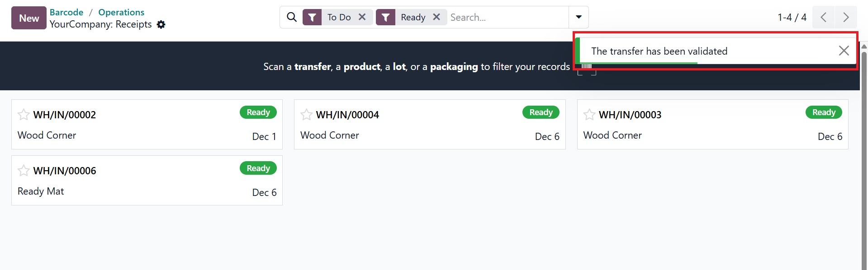Screen dimensions: 868x270
Task: Click the funnel icon on To Do filter
Action: 312,17
